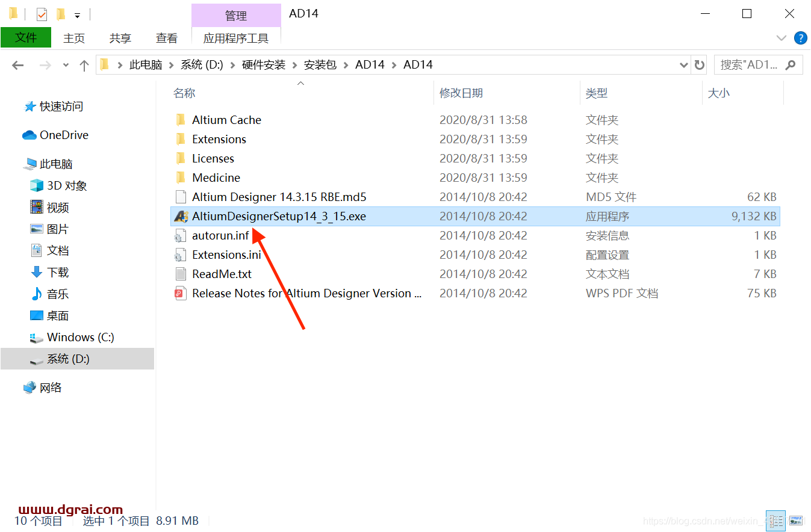
Task: Open recent locations dropdown arrow
Action: click(66, 65)
